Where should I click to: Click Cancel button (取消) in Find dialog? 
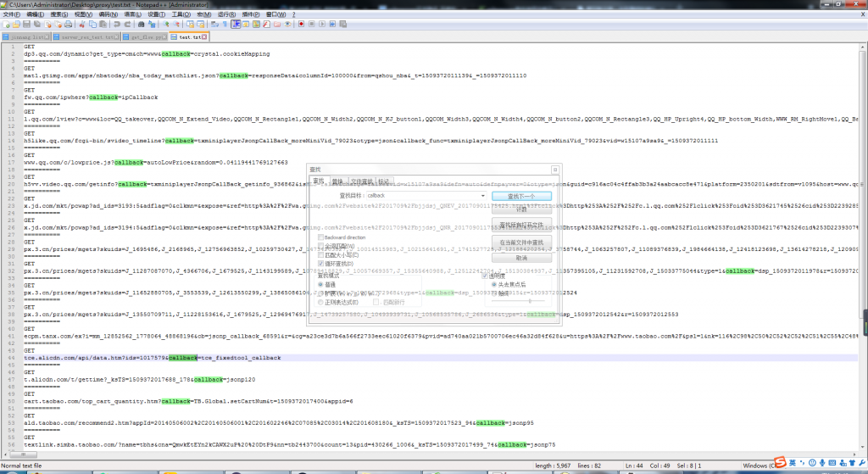[x=521, y=258]
